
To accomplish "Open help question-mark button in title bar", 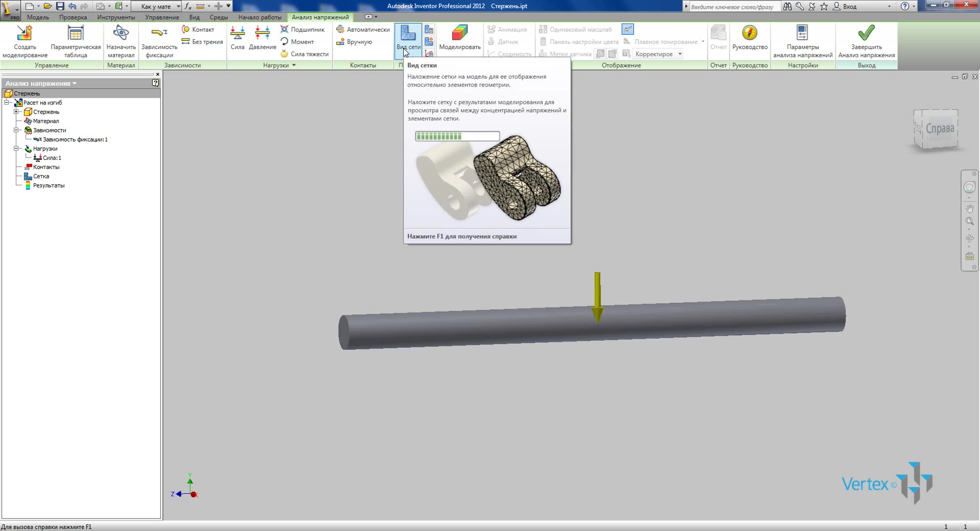I will click(904, 6).
